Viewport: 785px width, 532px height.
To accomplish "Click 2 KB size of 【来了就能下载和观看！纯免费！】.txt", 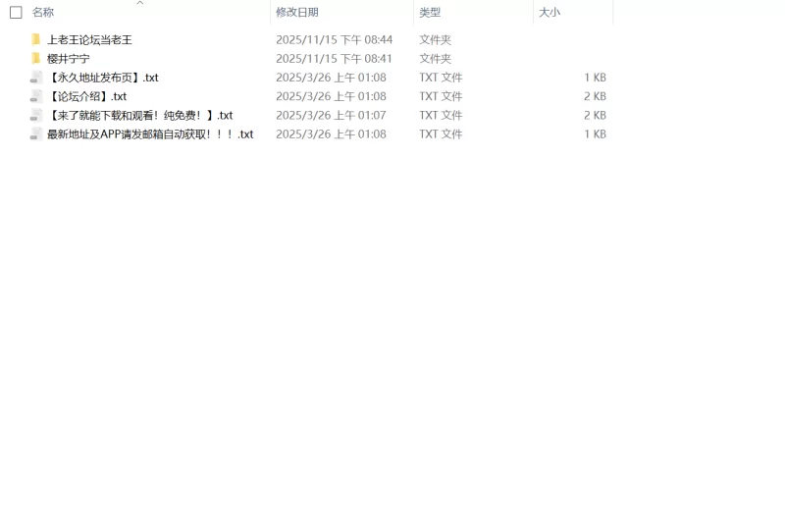I will tap(595, 115).
